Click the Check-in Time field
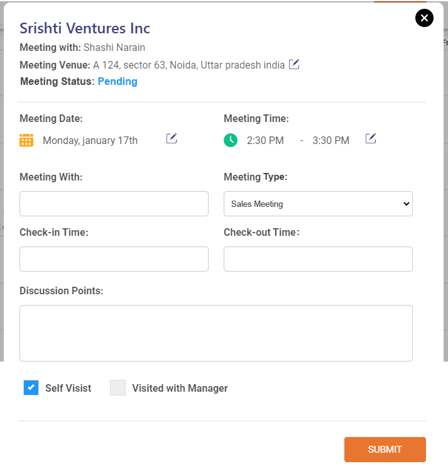448x476 pixels. pyautogui.click(x=114, y=259)
